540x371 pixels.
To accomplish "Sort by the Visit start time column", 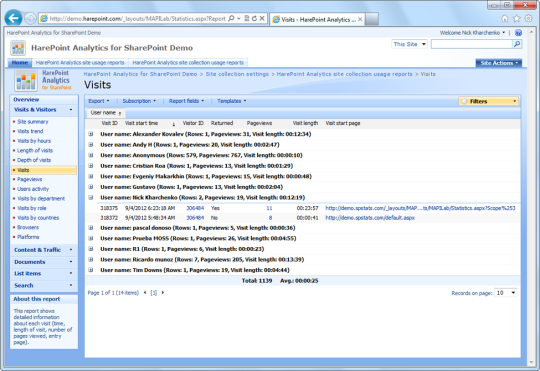I will click(x=142, y=123).
